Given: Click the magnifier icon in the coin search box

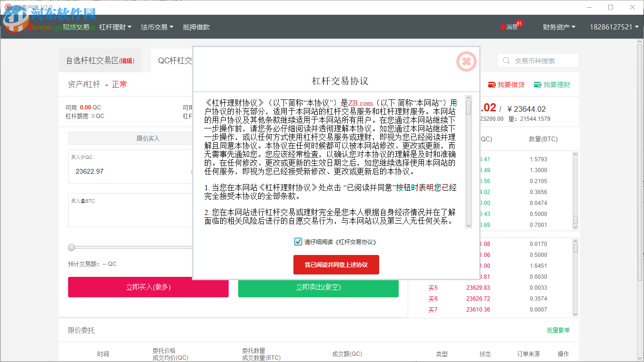Looking at the screenshot, I should [x=506, y=60].
